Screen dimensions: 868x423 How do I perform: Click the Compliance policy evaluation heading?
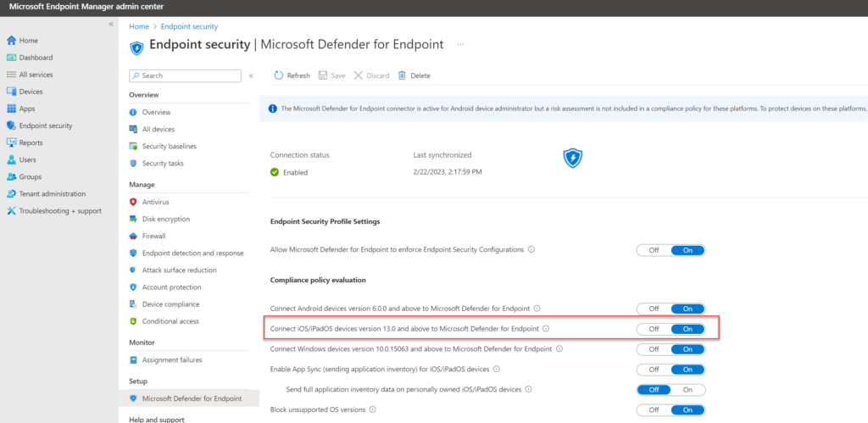[x=318, y=280]
